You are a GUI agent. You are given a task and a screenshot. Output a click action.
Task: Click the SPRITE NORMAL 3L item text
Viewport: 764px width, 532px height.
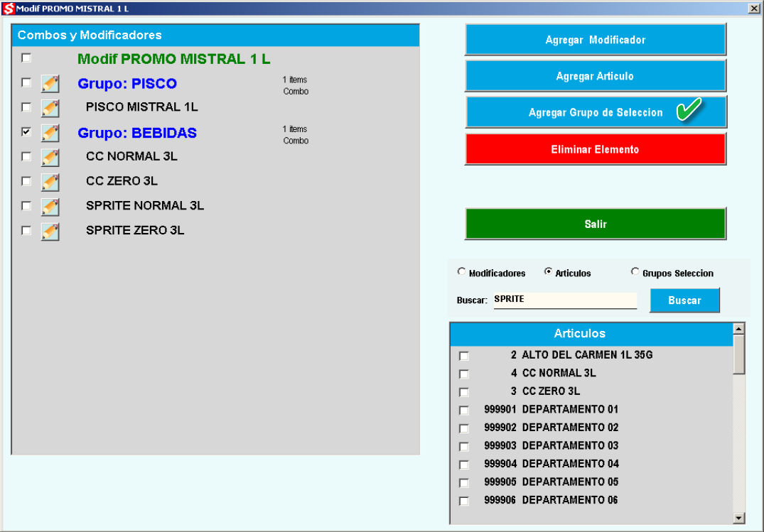tap(145, 205)
